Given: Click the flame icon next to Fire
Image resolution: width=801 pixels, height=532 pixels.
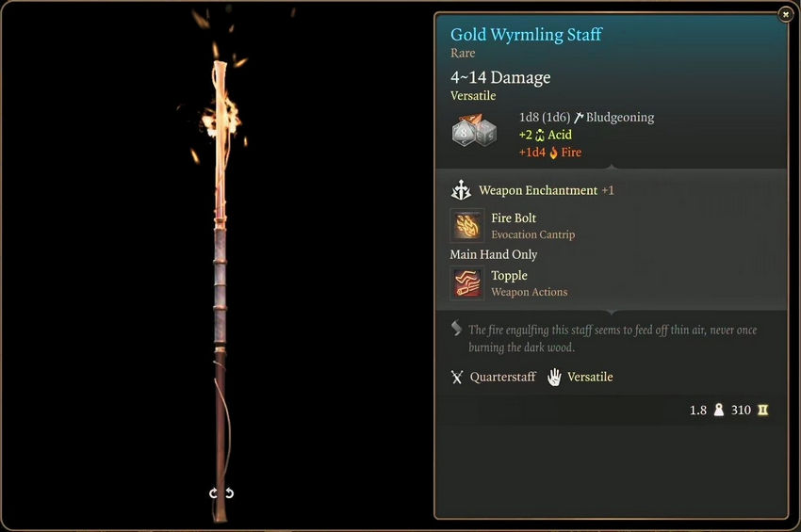Looking at the screenshot, I should point(553,153).
